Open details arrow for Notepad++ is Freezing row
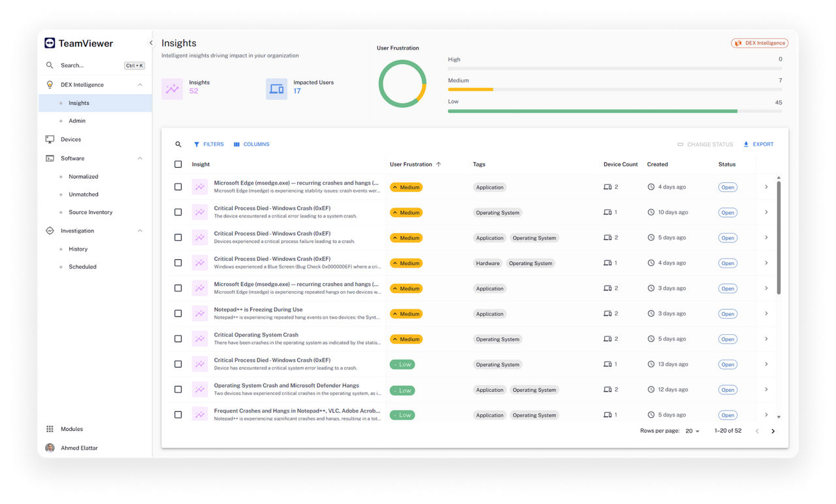 766,313
